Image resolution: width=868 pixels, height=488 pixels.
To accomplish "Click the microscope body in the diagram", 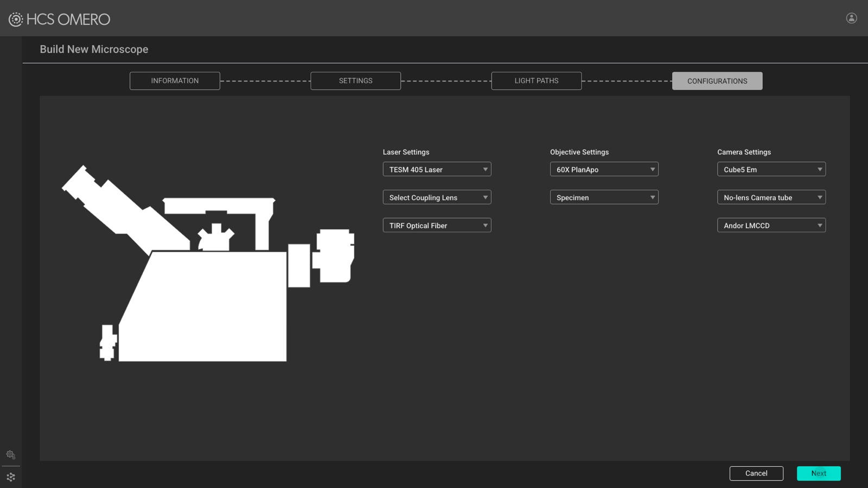I will coord(203,306).
